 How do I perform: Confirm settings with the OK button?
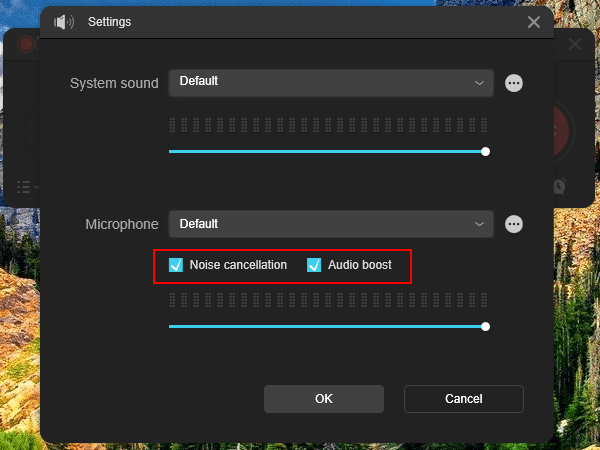coord(324,399)
